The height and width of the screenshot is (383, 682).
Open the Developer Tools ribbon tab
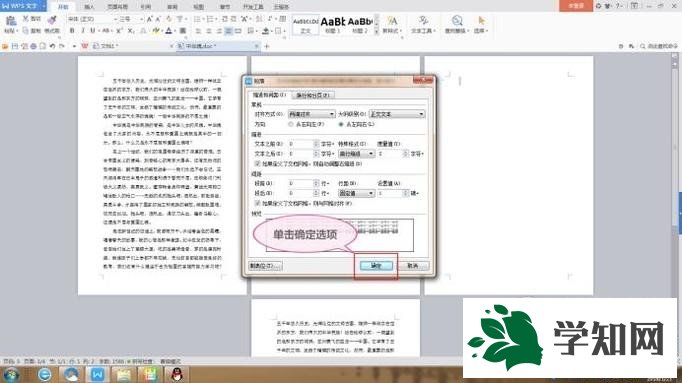click(253, 7)
